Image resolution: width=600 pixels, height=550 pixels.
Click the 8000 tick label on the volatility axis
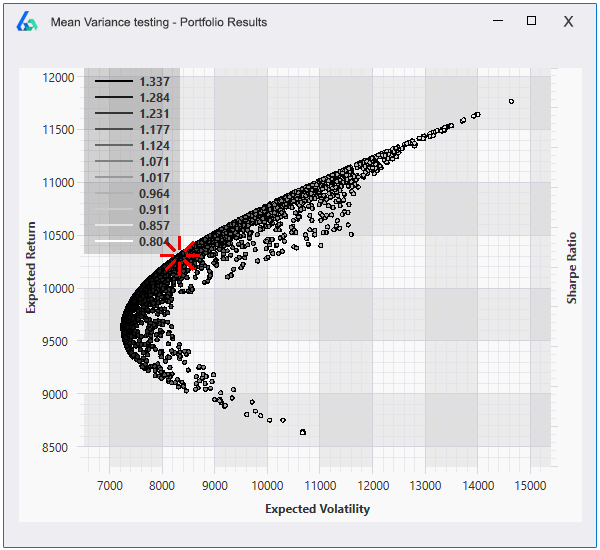(x=162, y=486)
